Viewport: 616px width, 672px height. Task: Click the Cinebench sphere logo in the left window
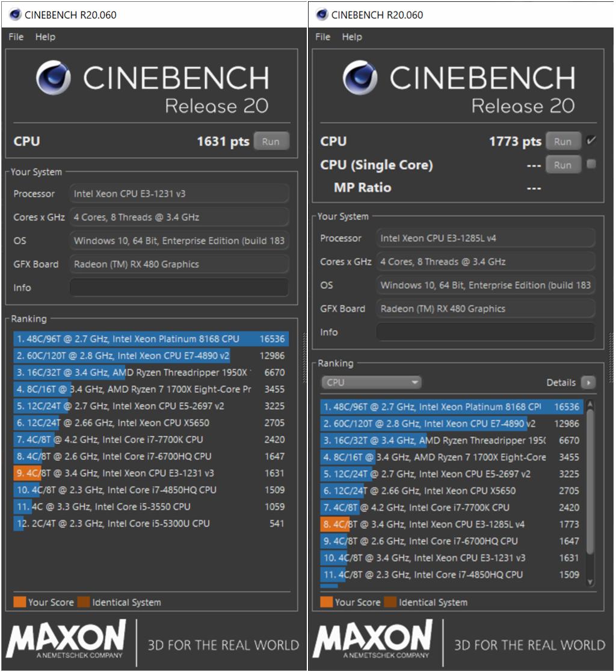pos(53,78)
